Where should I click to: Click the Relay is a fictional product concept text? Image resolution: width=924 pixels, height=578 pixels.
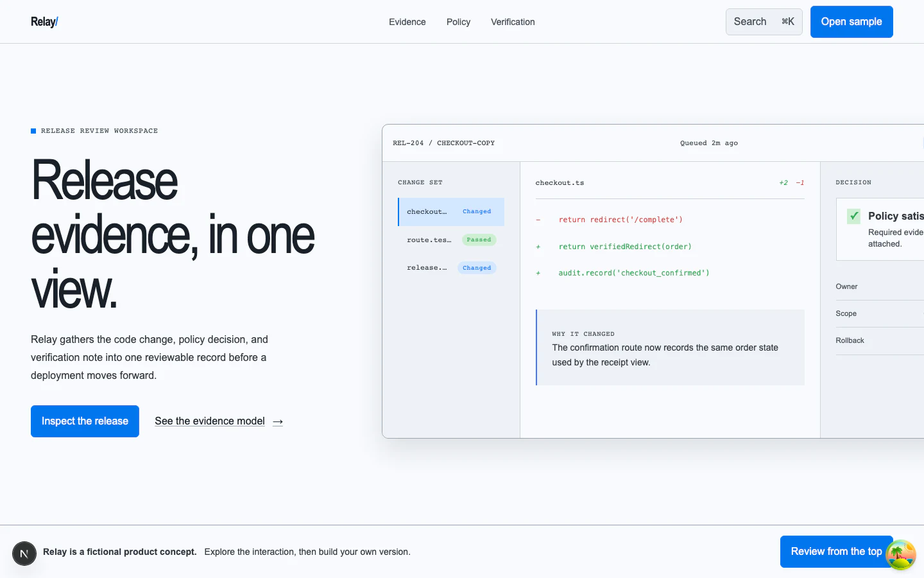[x=120, y=552]
